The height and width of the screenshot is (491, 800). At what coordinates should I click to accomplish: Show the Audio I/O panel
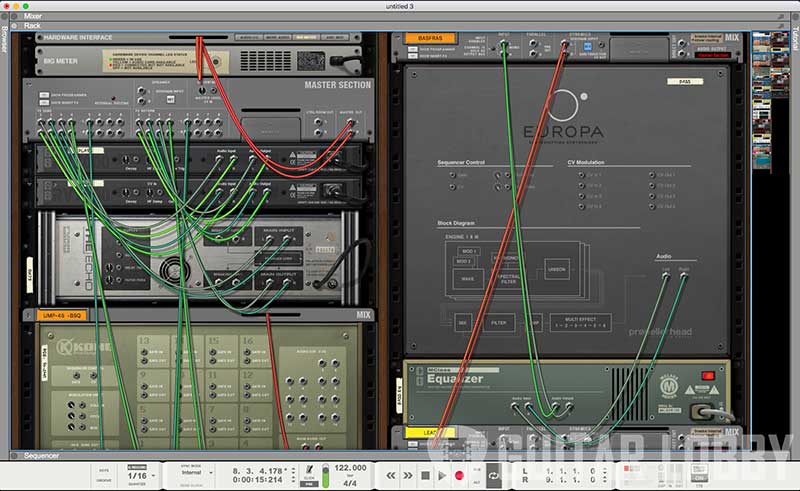point(248,37)
